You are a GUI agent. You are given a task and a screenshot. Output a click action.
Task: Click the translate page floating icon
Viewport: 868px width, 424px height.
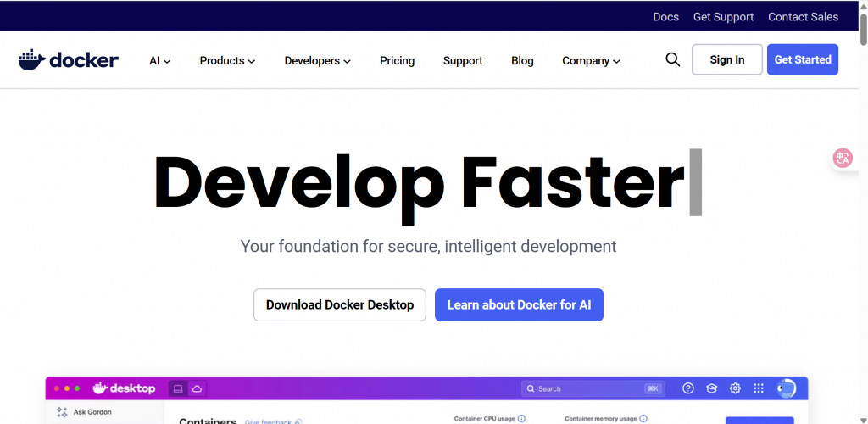843,159
